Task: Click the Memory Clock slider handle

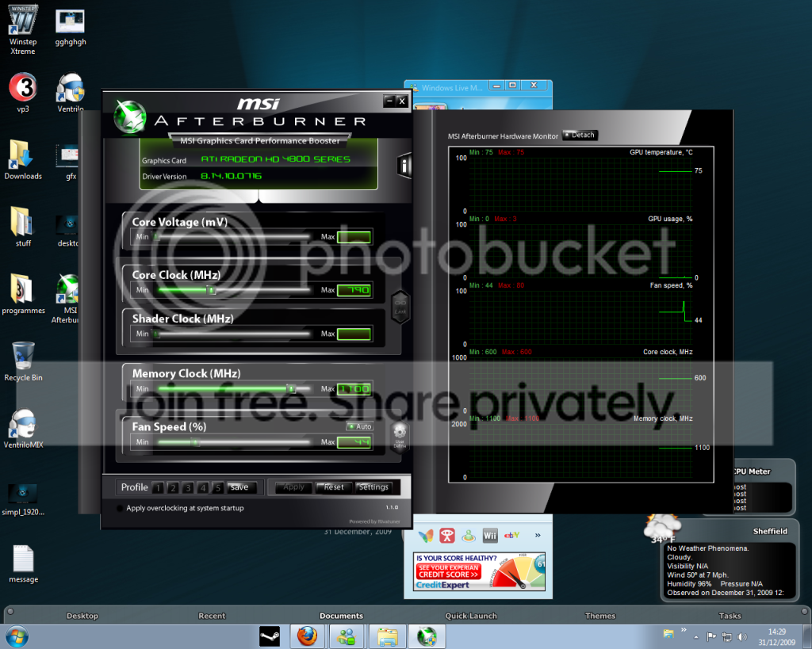Action: pos(291,388)
